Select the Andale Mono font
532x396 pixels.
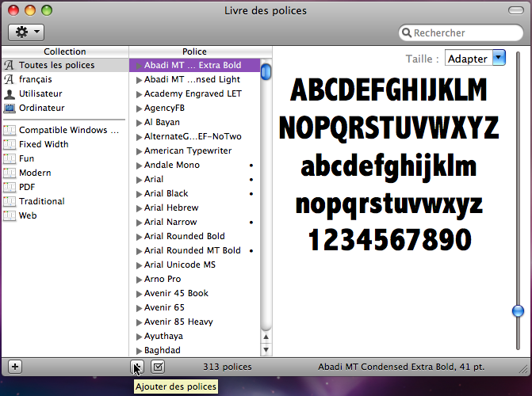172,165
